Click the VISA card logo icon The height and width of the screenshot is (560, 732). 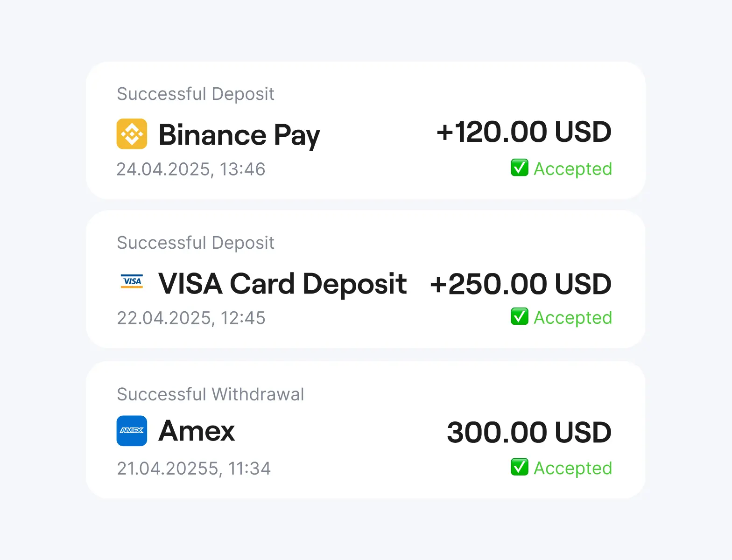point(132,281)
